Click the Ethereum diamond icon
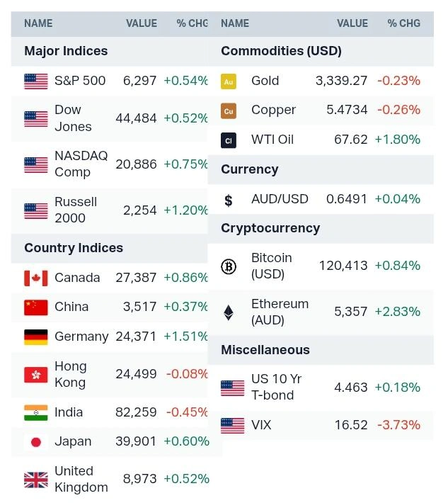448x503 pixels. [229, 312]
